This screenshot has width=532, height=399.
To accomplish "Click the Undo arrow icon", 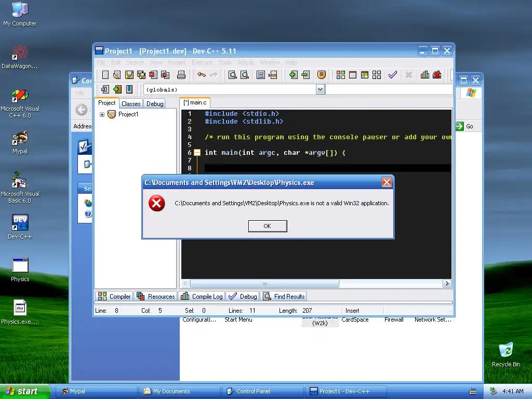I will pos(202,75).
